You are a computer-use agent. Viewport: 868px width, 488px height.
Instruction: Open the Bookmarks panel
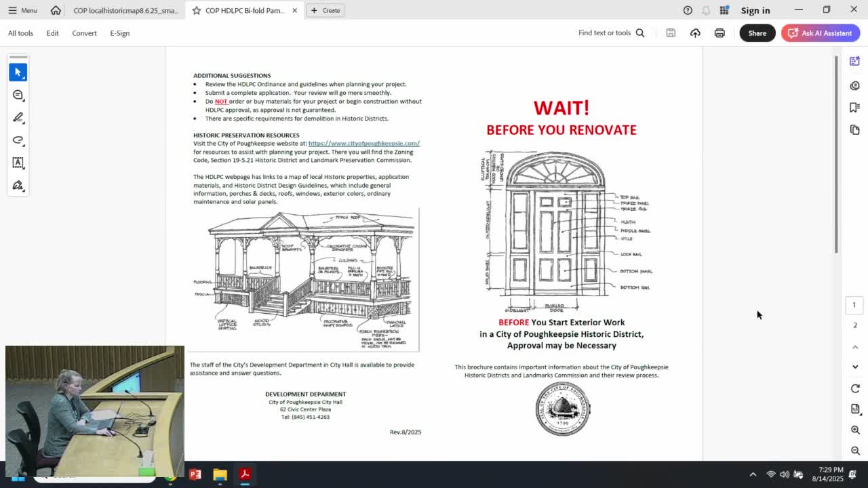[854, 108]
